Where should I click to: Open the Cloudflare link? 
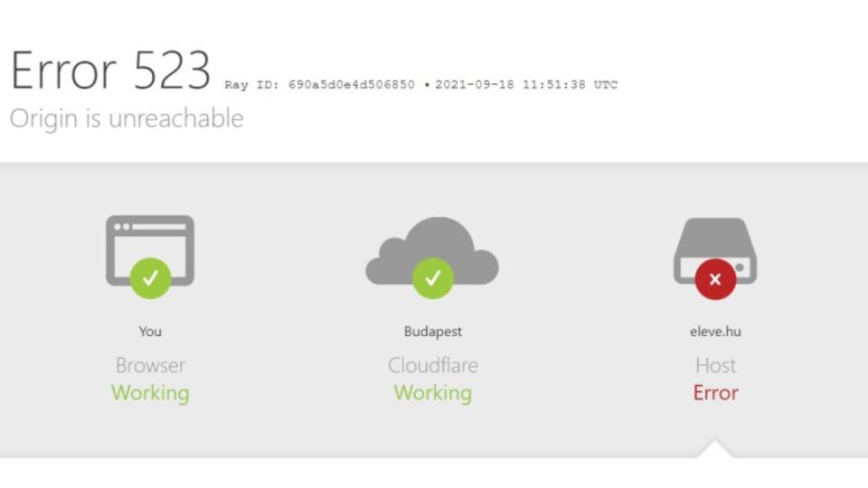(433, 365)
